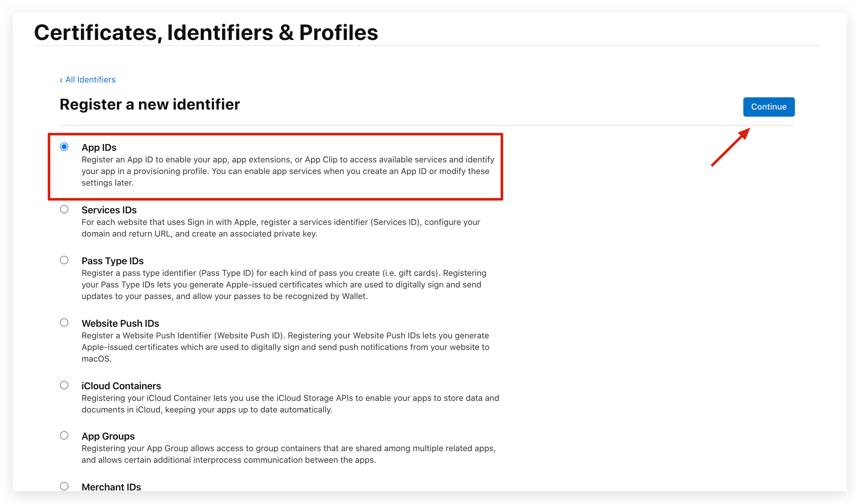Select the Services IDs radio button

64,209
